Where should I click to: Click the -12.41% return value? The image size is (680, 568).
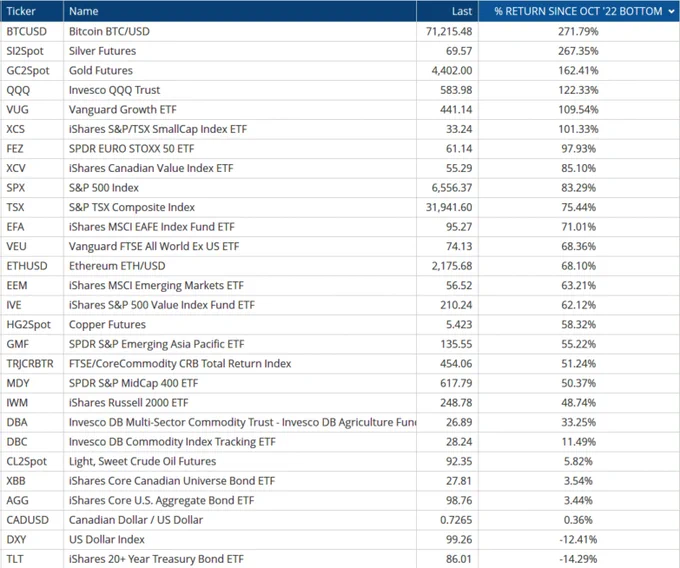pos(578,539)
